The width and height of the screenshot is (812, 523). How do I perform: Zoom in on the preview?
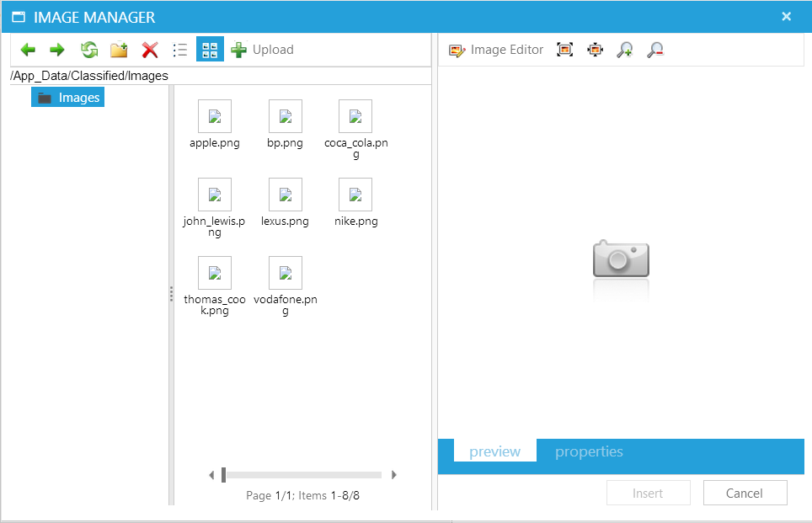pos(625,50)
